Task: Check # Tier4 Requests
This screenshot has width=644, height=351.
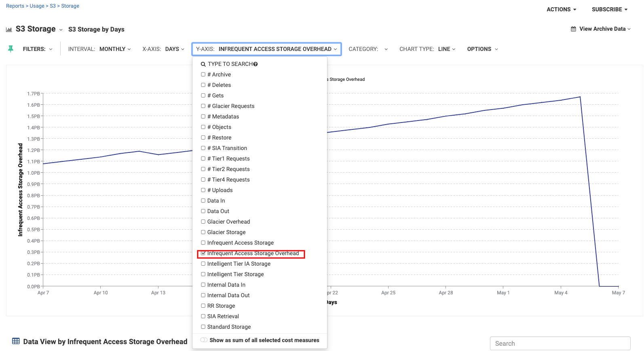Action: pyautogui.click(x=203, y=180)
